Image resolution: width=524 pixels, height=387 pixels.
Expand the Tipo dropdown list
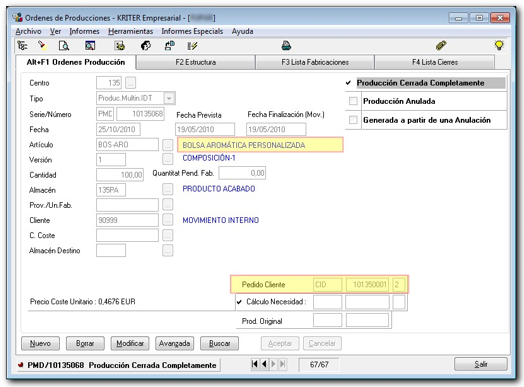click(x=169, y=98)
